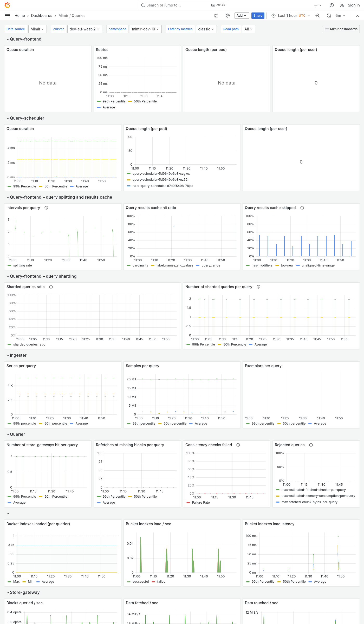Open the 5m refresh interval dropdown

click(x=340, y=16)
